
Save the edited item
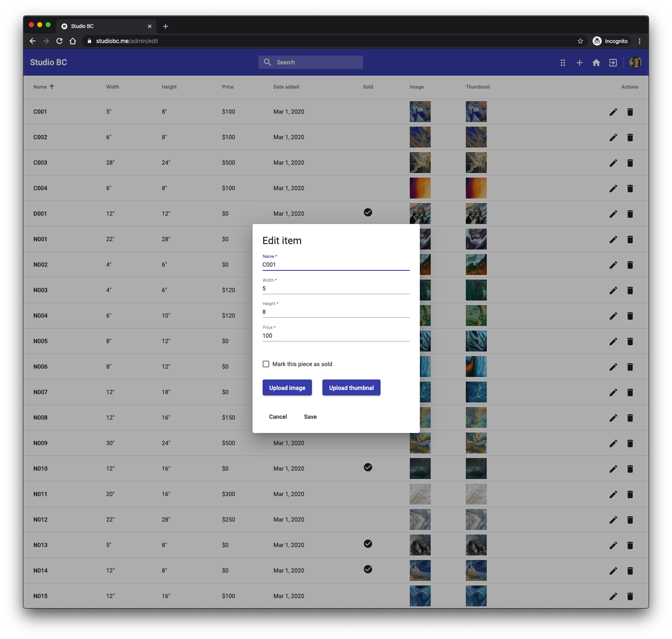pos(310,417)
